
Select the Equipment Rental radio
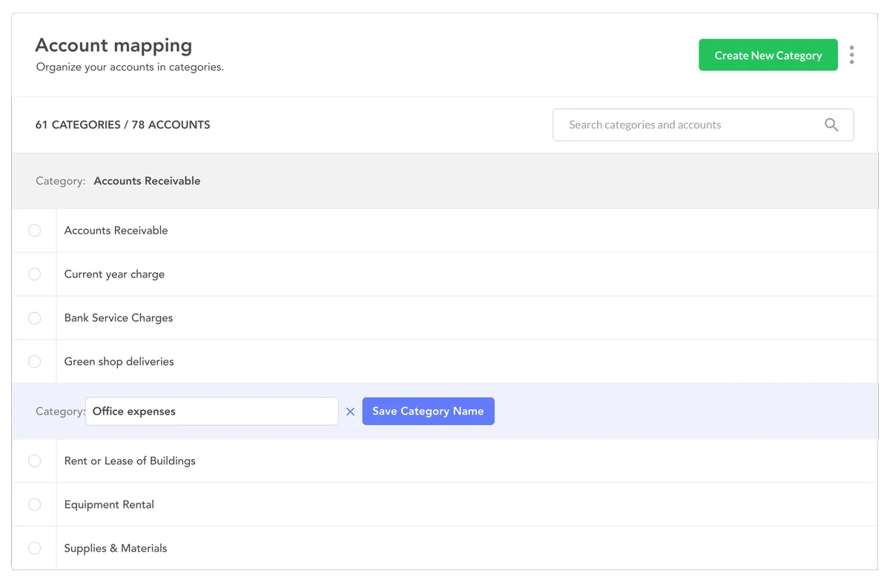click(x=35, y=505)
